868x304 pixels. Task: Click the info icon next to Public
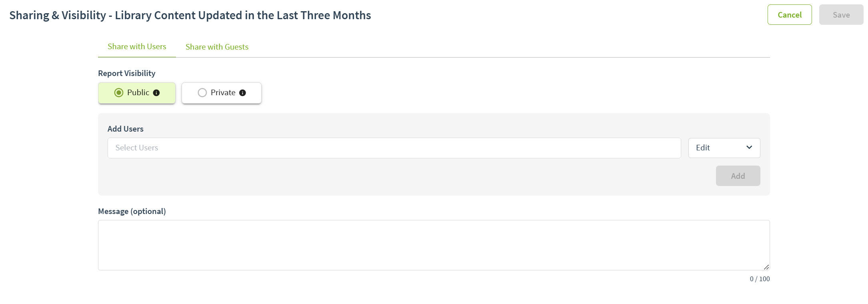point(156,93)
